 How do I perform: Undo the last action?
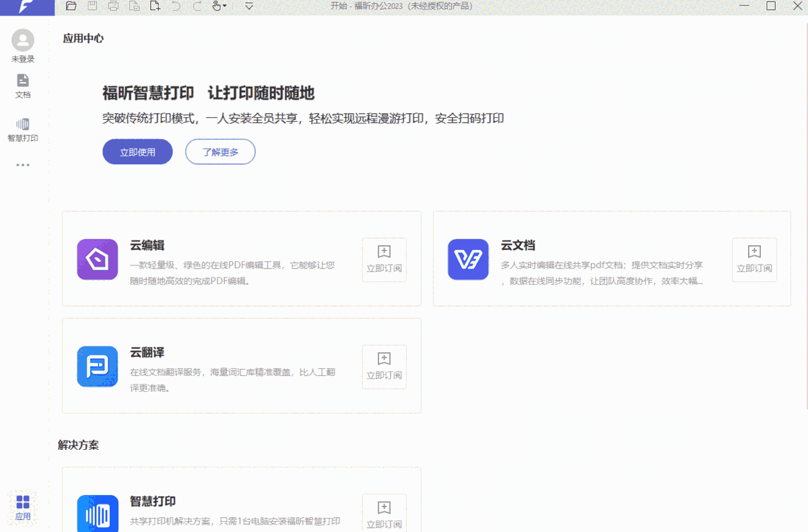[x=175, y=6]
